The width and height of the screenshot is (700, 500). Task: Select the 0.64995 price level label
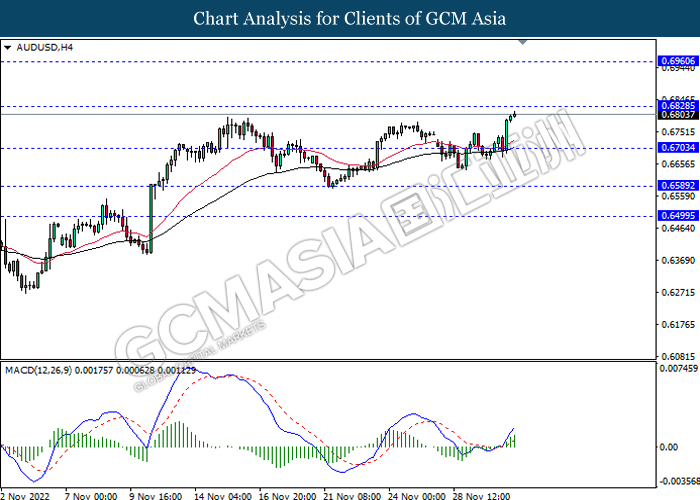[x=678, y=216]
